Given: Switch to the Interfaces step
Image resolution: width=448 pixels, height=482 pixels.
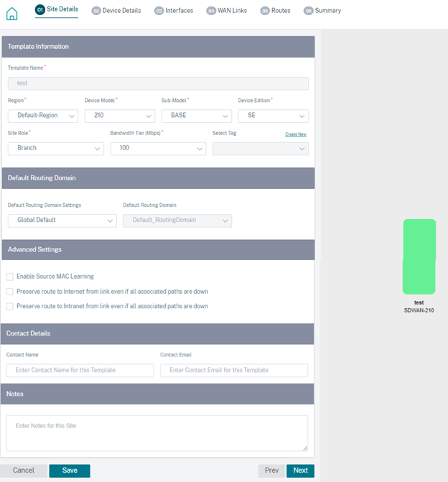Looking at the screenshot, I should [174, 11].
